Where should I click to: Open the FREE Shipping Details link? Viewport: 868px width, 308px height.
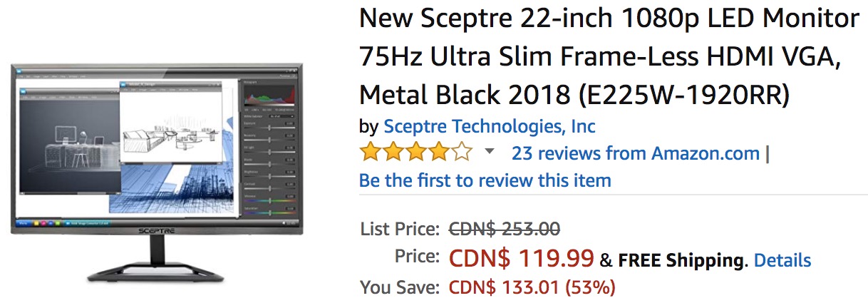[x=782, y=260]
